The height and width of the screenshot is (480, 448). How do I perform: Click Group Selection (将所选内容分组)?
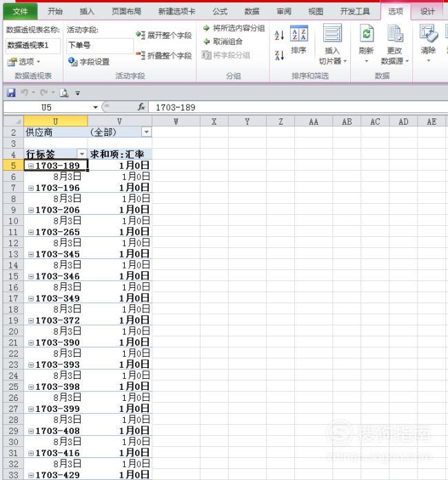[x=234, y=28]
